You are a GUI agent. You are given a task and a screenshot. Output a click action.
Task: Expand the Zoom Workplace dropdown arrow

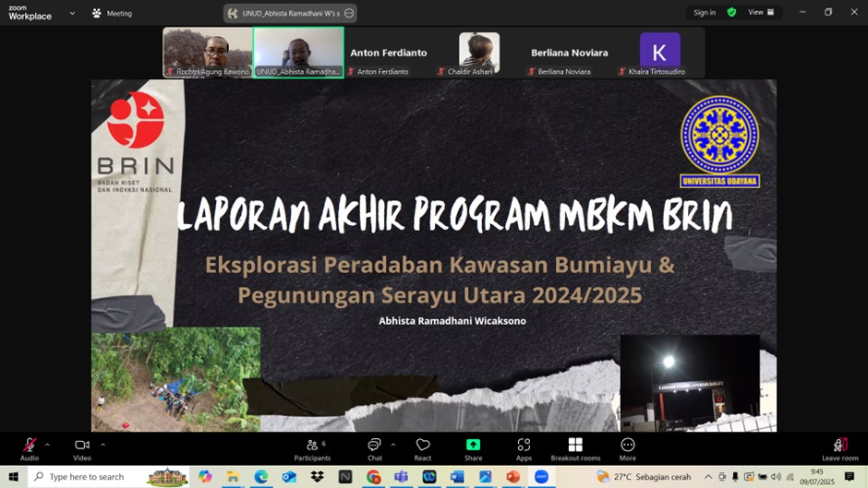pos(72,13)
